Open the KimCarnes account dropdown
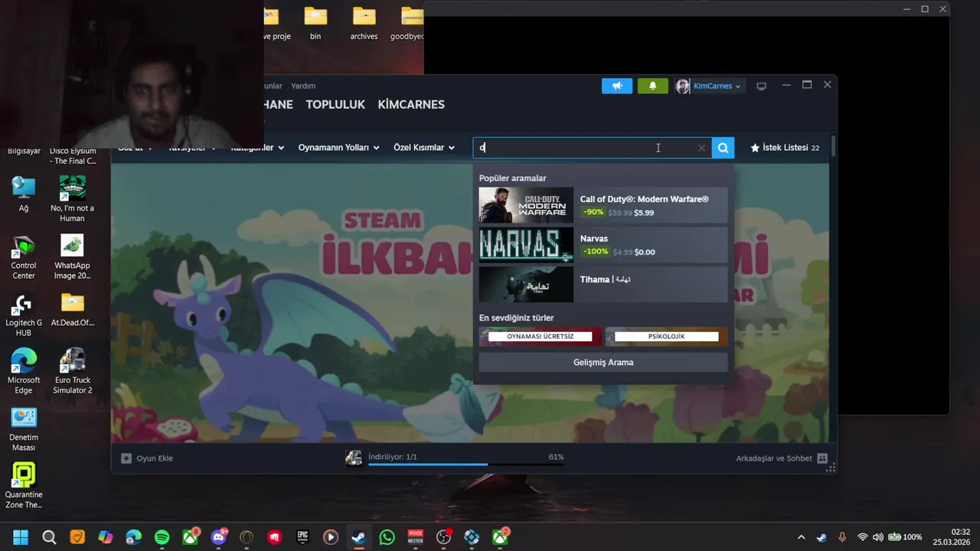This screenshot has width=980, height=551. [x=717, y=86]
